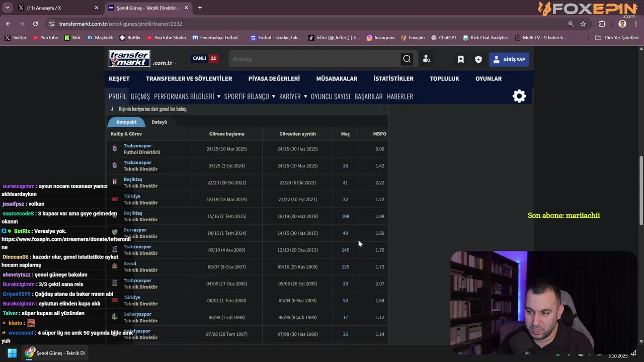
Task: Open the Chrome profile avatar
Action: (x=622, y=24)
